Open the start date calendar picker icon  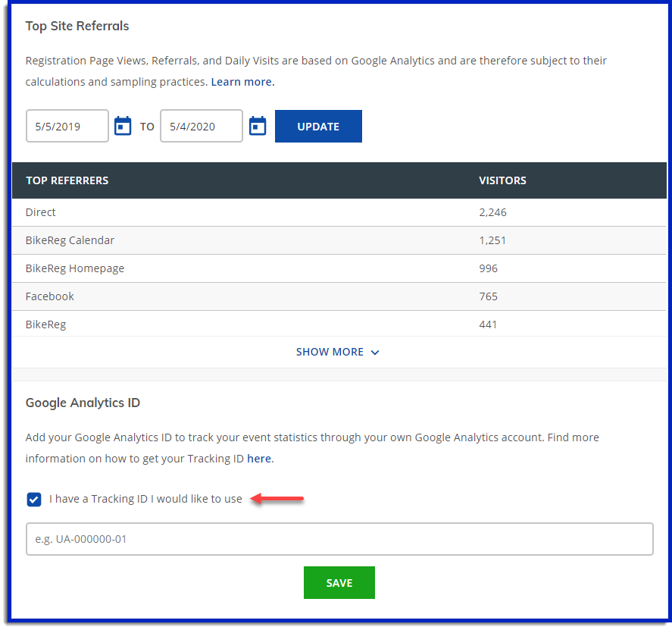pos(123,126)
